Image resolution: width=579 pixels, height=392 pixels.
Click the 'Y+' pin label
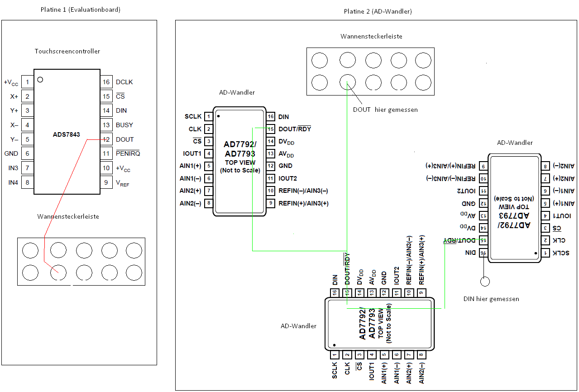pos(14,110)
